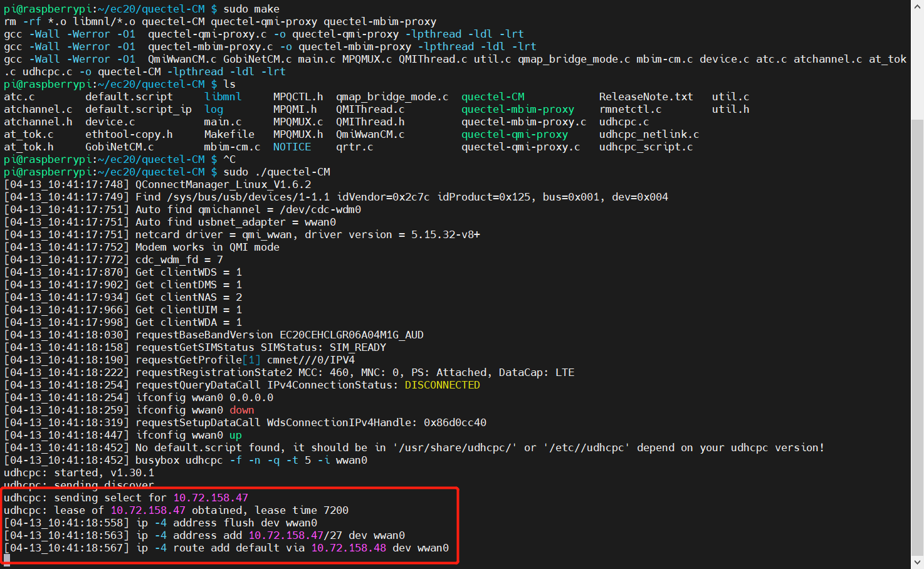Screen dimensions: 924x569
Task: Click ReleaseNote.txt in the listing
Action: (x=646, y=97)
